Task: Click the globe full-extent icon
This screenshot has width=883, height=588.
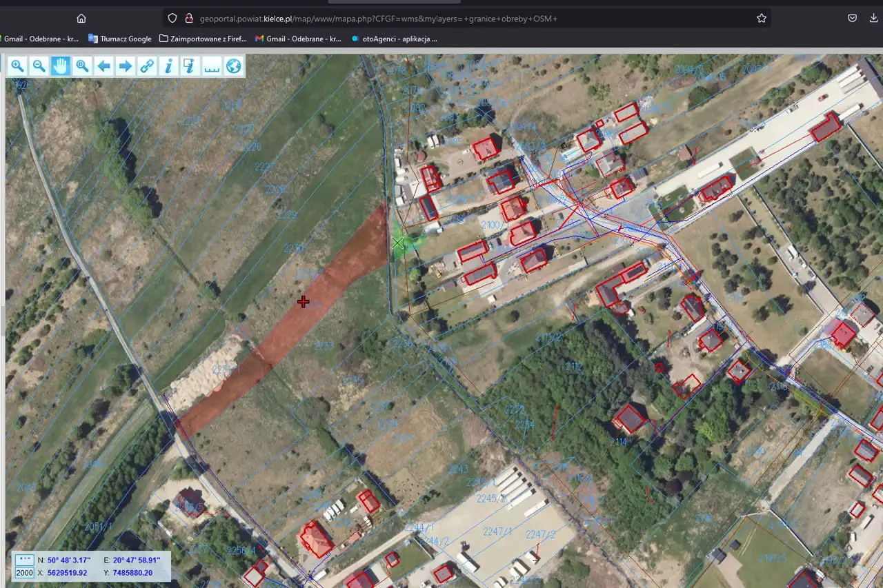Action: 234,66
